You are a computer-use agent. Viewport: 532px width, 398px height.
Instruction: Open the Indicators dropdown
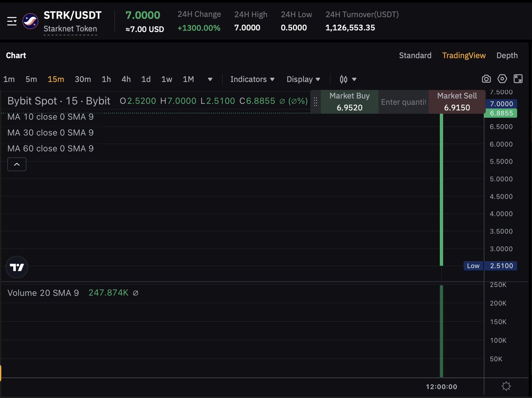pos(253,79)
